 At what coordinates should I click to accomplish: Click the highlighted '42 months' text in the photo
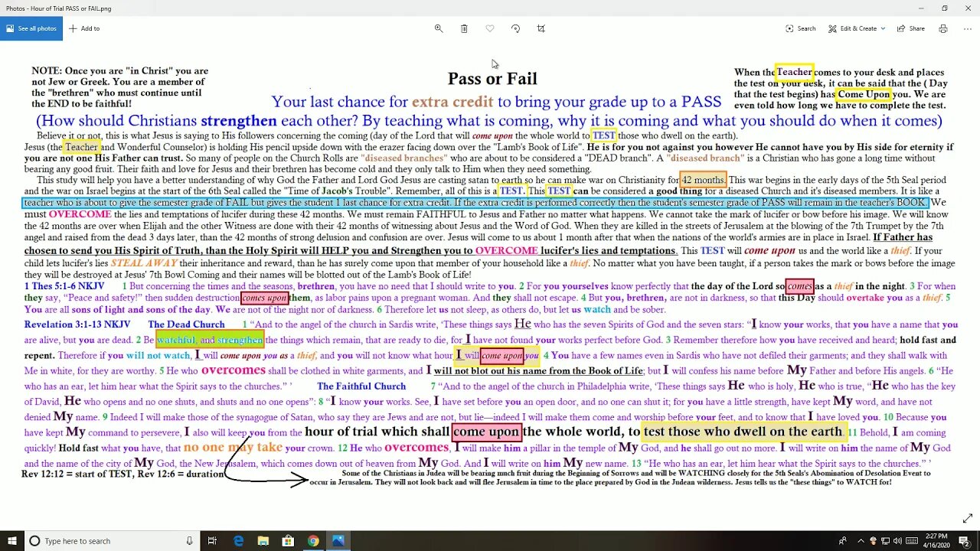(x=703, y=180)
